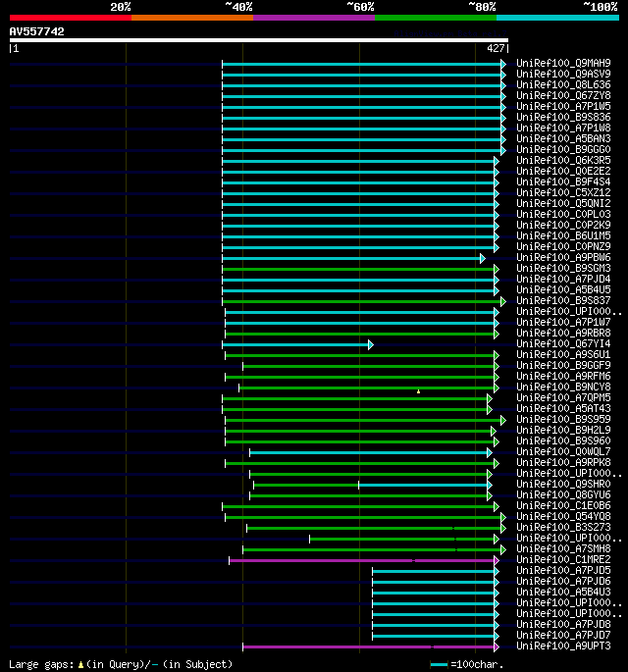Open hit UniRef100_A7P1W5
628x672 pixels.
[x=563, y=106]
